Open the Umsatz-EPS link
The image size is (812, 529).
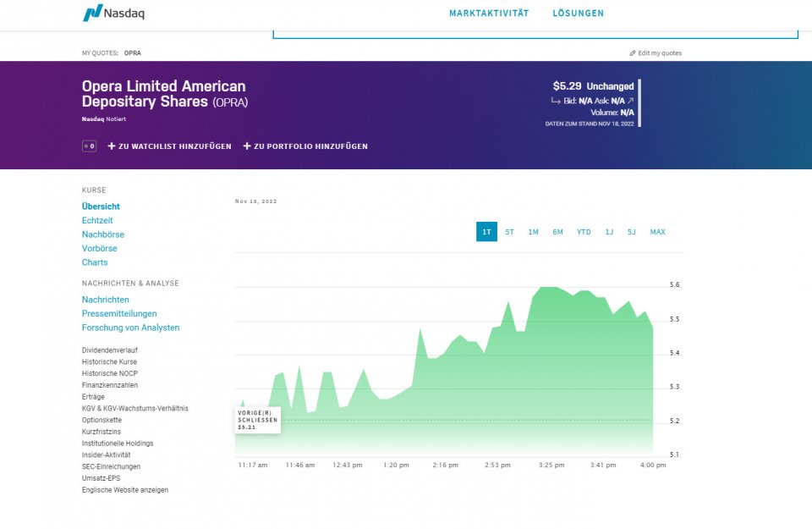tap(101, 478)
